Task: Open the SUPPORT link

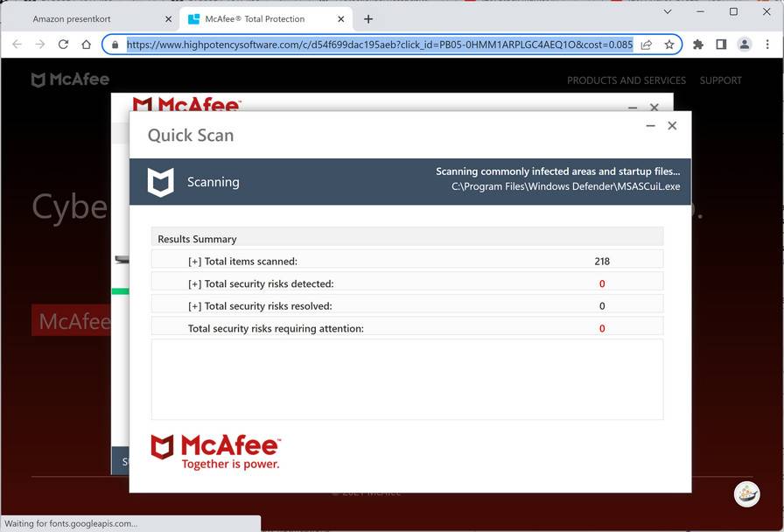Action: tap(720, 80)
